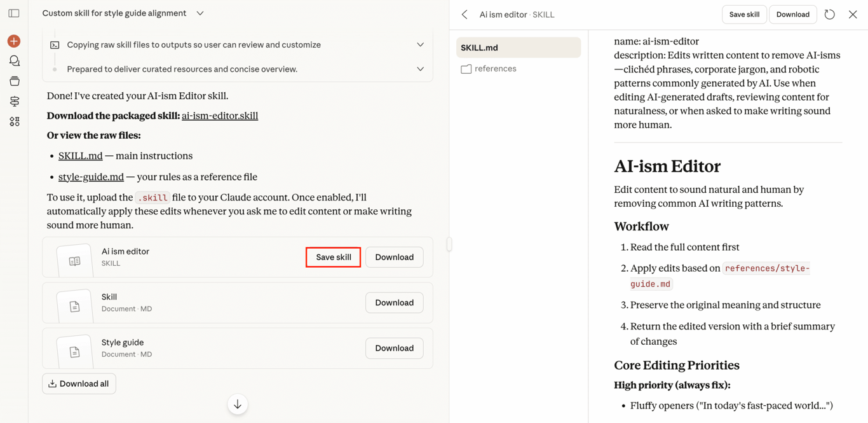The height and width of the screenshot is (423, 868).
Task: Select the SKILL.md file tab
Action: click(518, 47)
